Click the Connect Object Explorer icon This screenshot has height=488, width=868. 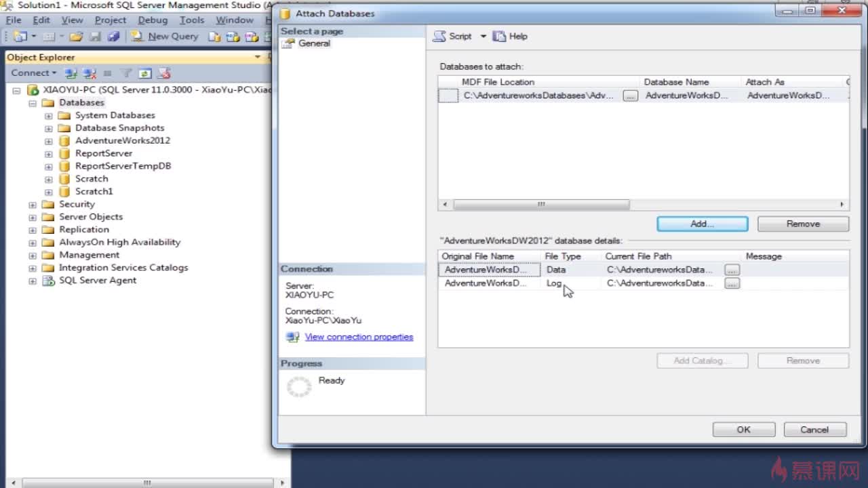coord(71,73)
